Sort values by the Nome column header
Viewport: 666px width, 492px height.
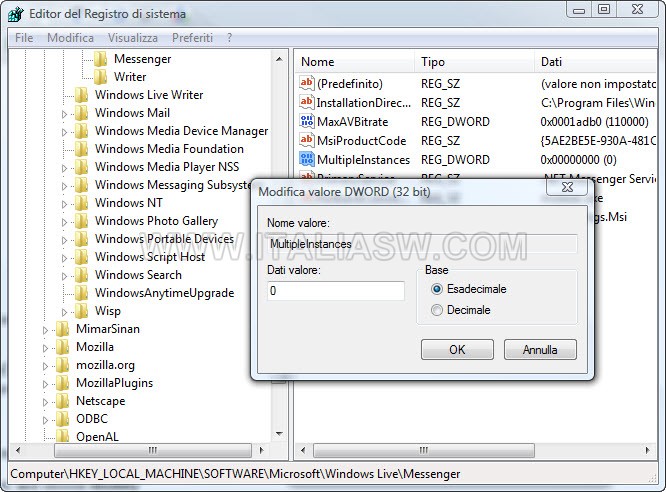coord(354,62)
